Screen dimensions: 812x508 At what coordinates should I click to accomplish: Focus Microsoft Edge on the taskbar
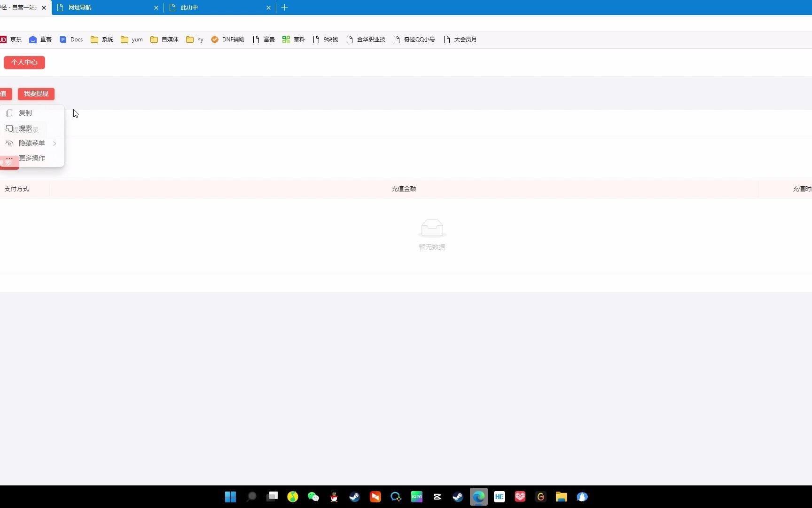(x=479, y=497)
